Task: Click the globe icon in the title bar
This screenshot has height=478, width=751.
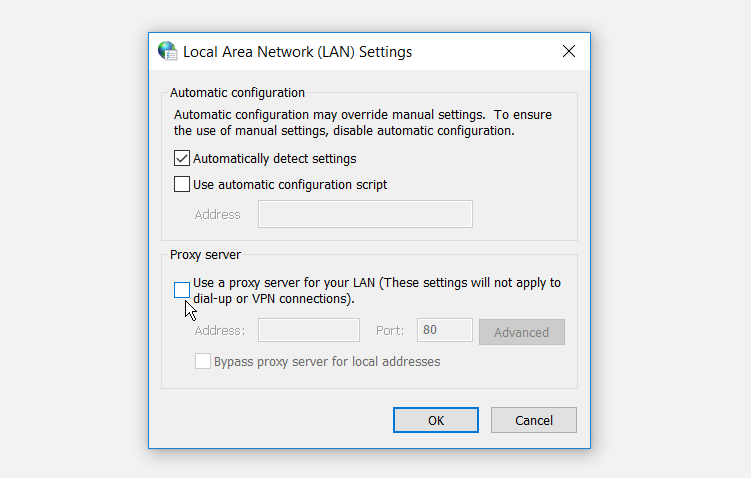Action: pos(167,51)
